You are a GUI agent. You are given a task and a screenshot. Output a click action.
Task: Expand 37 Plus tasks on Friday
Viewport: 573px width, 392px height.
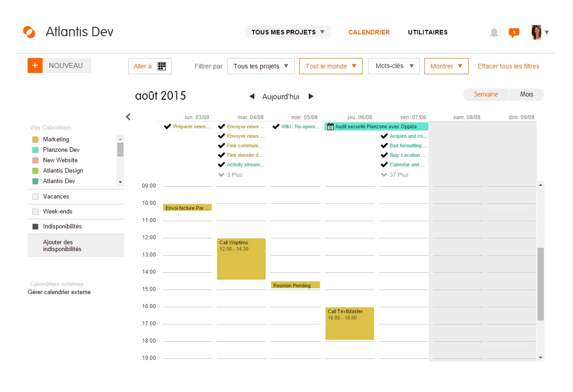(x=395, y=174)
